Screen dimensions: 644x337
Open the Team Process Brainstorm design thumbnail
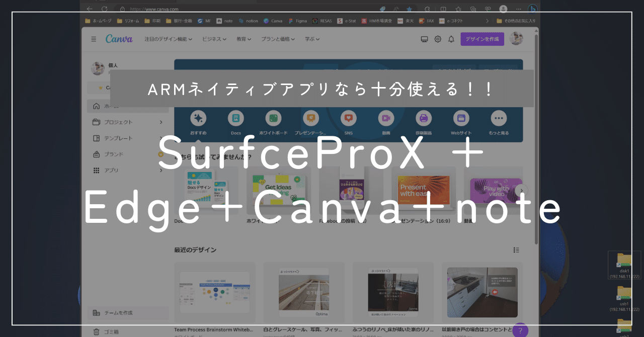pos(215,293)
